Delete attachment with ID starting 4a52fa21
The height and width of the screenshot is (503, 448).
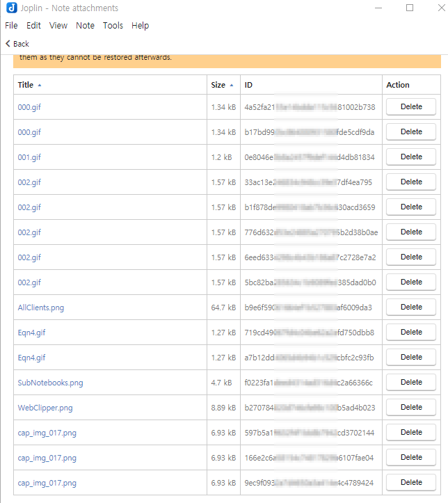pyautogui.click(x=411, y=106)
